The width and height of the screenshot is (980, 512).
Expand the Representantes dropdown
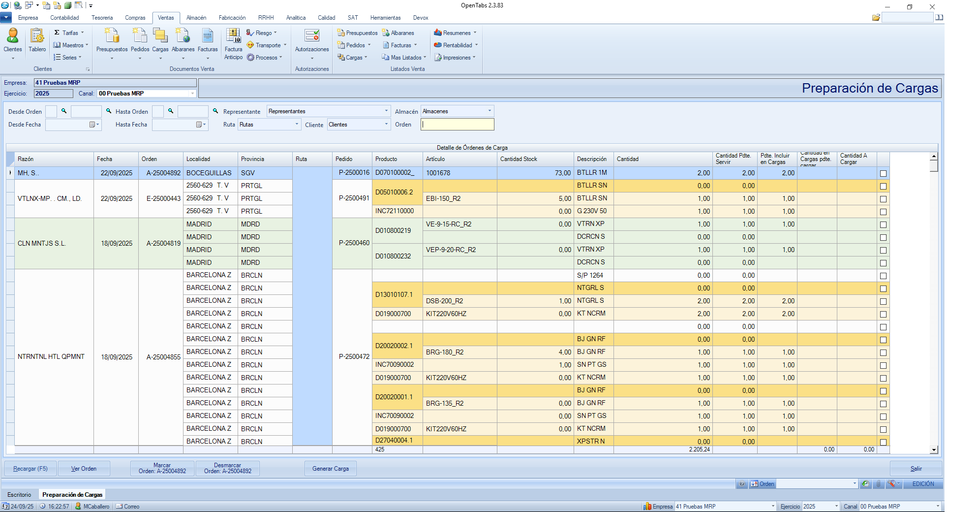386,111
